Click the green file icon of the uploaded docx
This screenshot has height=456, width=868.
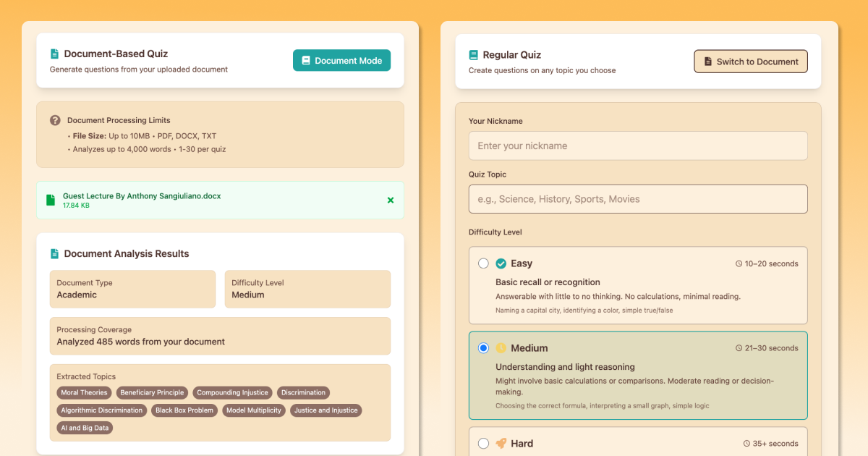point(50,200)
